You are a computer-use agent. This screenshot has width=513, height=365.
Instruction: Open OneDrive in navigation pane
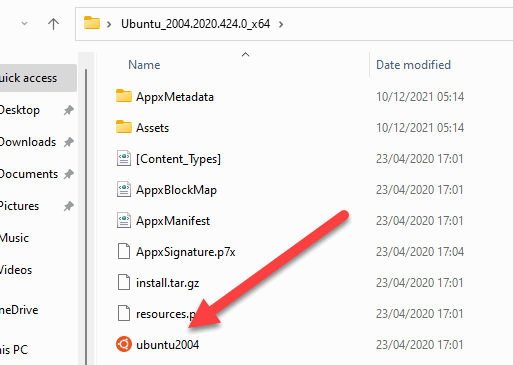19,310
